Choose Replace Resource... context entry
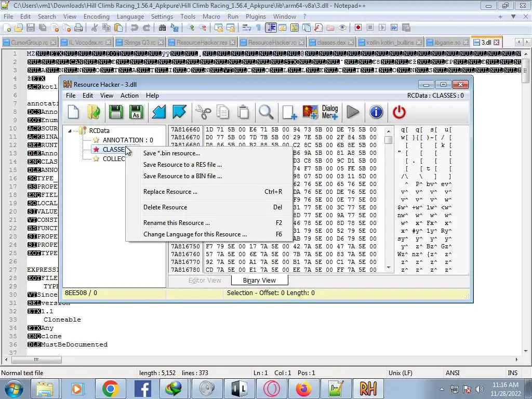 point(209,192)
